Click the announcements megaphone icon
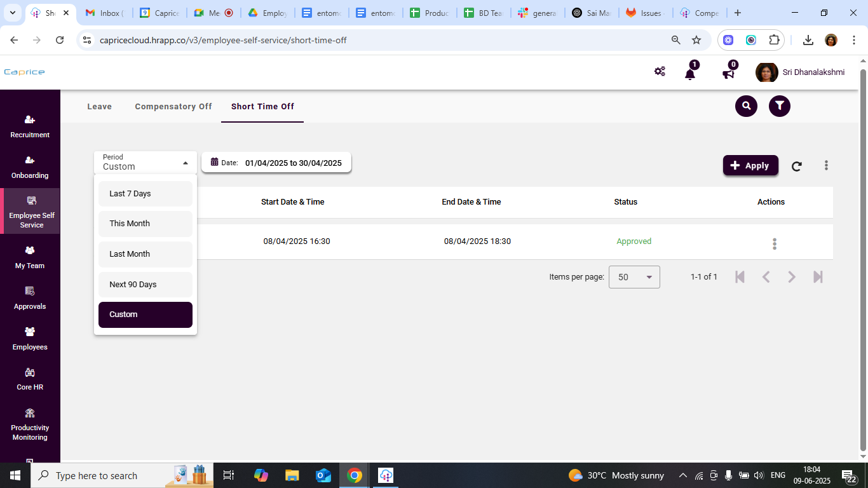868x488 pixels. 728,73
